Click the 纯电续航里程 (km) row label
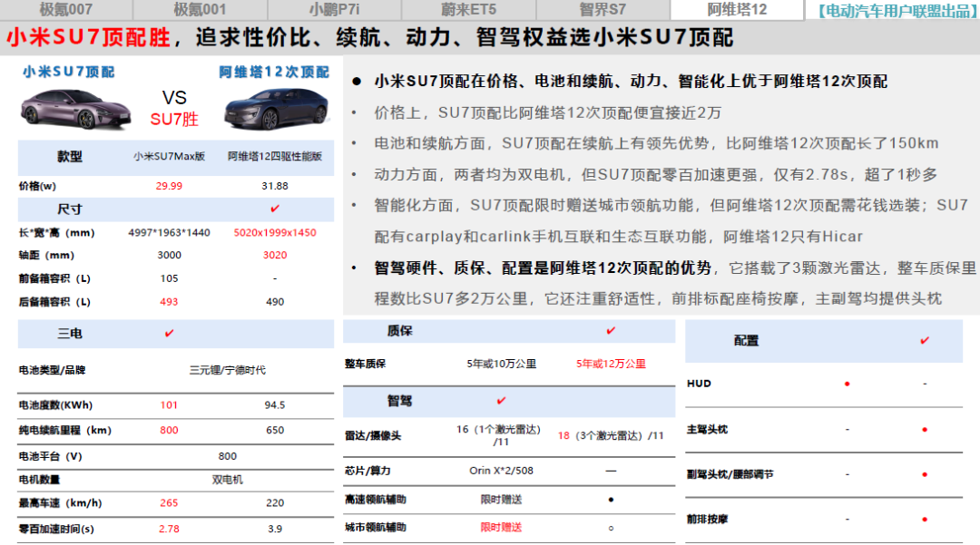The image size is (980, 545). click(x=65, y=430)
